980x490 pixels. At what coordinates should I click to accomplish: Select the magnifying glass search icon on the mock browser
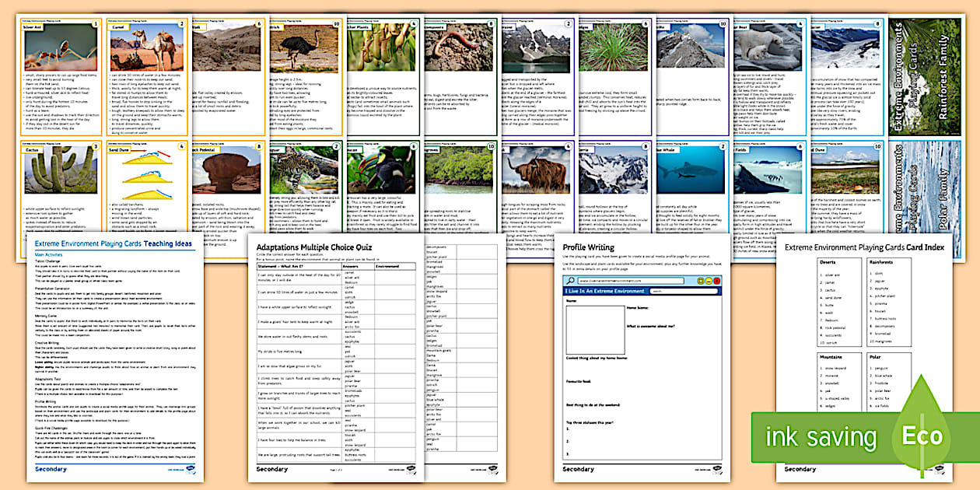coord(570,280)
